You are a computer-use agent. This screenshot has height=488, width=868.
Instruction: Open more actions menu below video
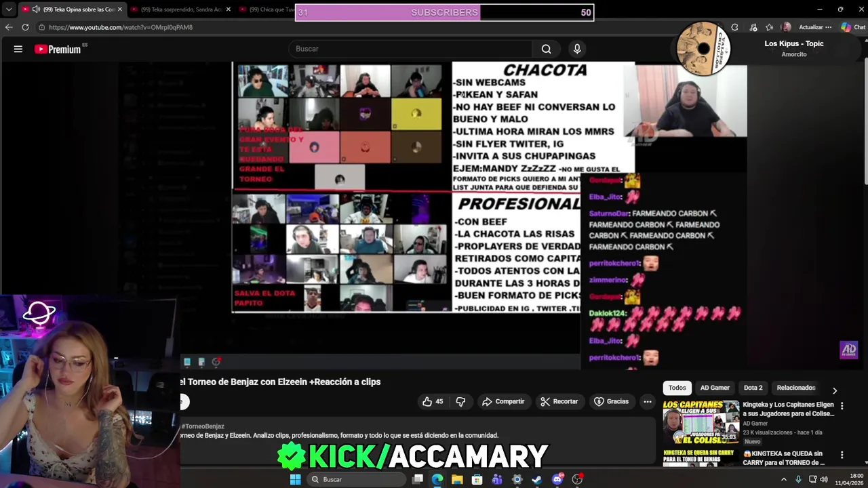click(648, 401)
